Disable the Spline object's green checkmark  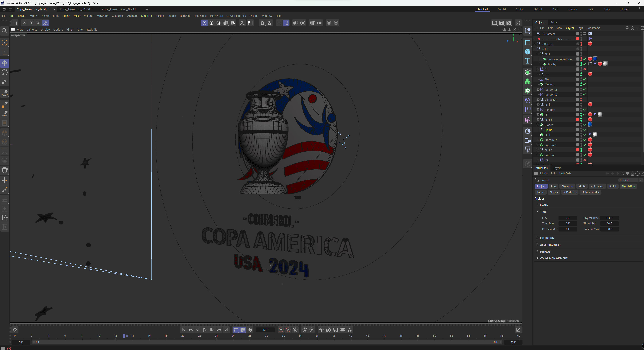click(585, 130)
